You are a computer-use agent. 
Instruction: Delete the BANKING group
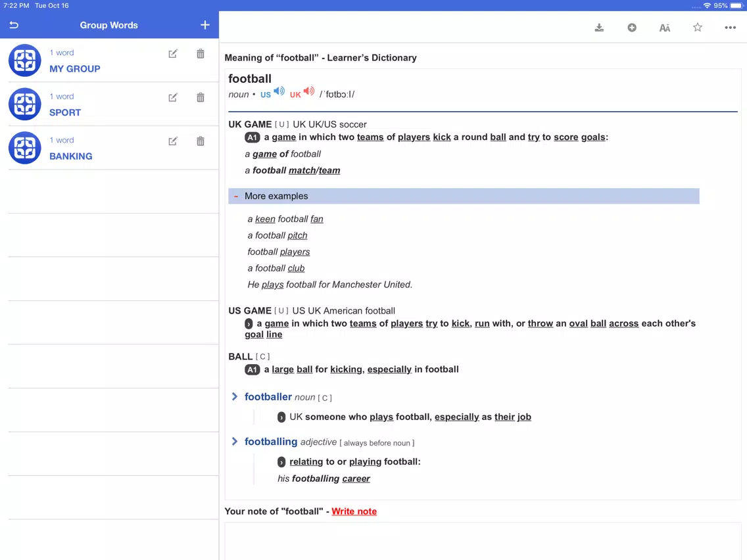[x=201, y=141]
